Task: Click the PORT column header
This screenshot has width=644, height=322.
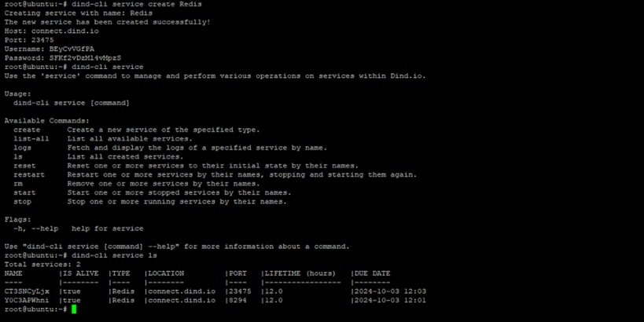Action: tap(237, 273)
